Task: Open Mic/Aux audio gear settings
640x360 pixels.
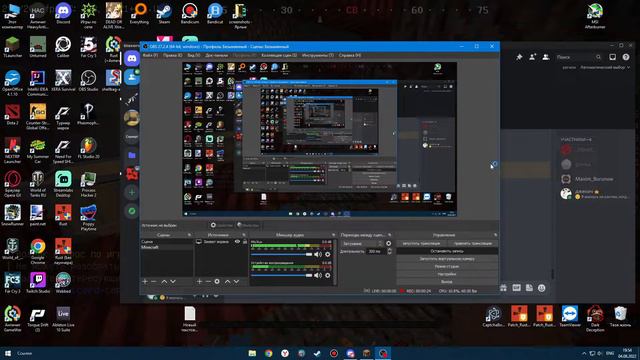Action: (x=328, y=254)
